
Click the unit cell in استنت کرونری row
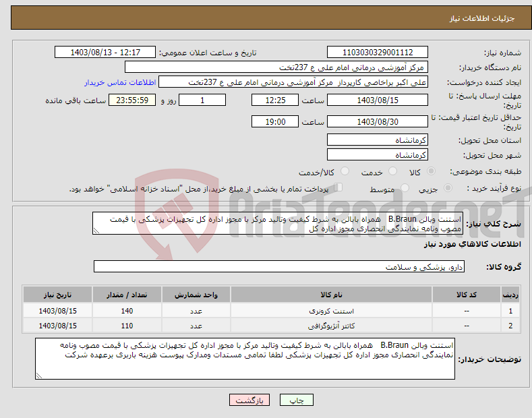coord(196,311)
